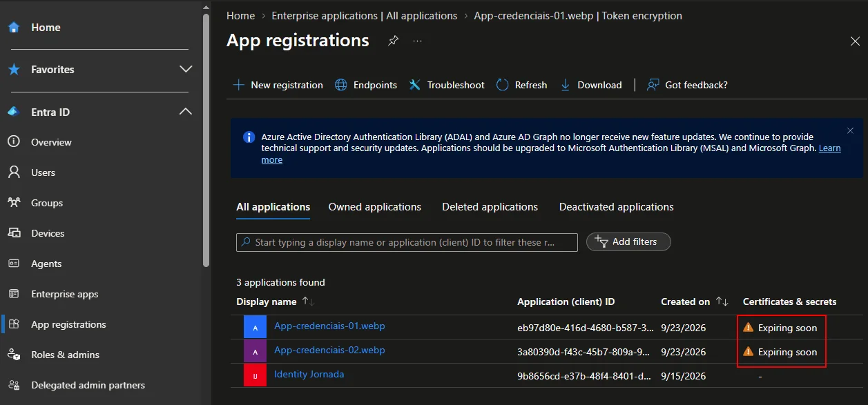Open the ellipsis more options menu

pos(417,41)
